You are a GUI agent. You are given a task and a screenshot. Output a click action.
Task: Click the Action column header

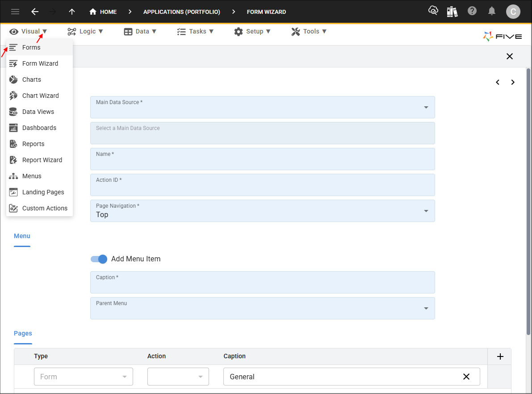pos(156,356)
